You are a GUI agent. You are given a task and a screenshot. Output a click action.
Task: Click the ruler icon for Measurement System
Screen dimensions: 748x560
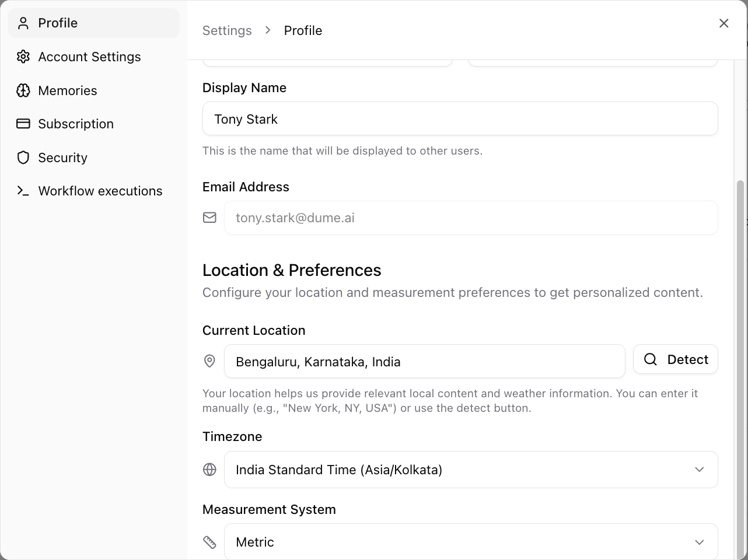click(209, 542)
